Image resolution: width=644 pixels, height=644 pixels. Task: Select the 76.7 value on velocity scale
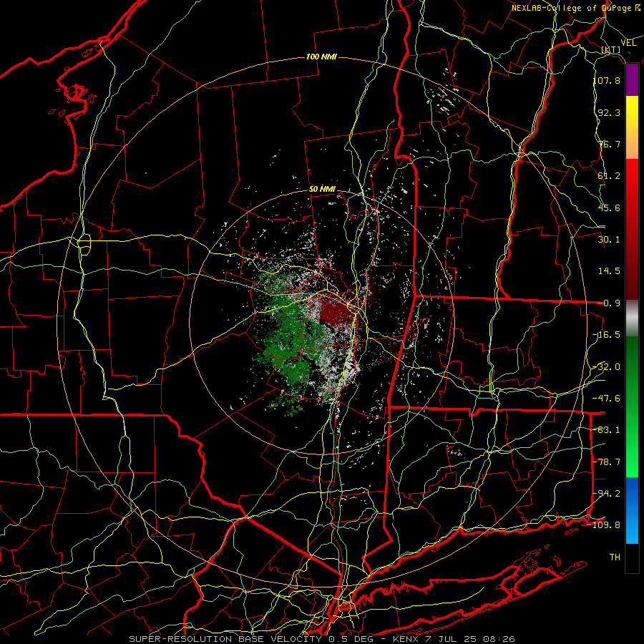click(609, 144)
